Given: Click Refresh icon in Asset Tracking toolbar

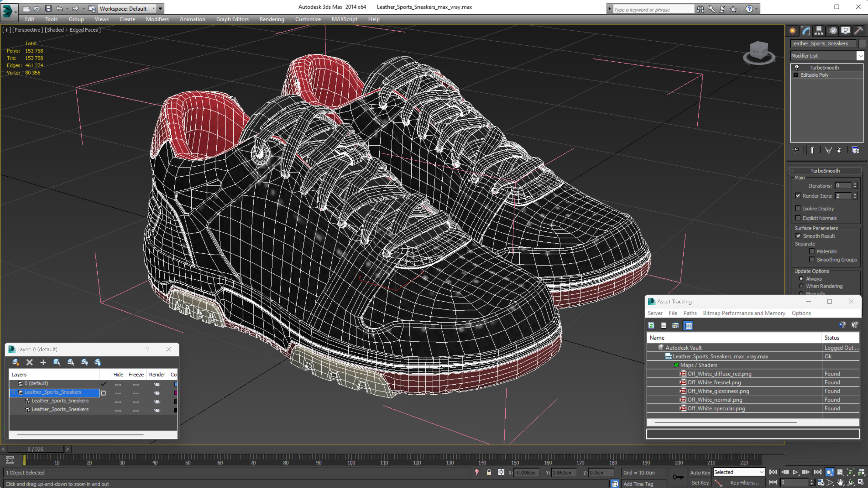Looking at the screenshot, I should (x=651, y=325).
